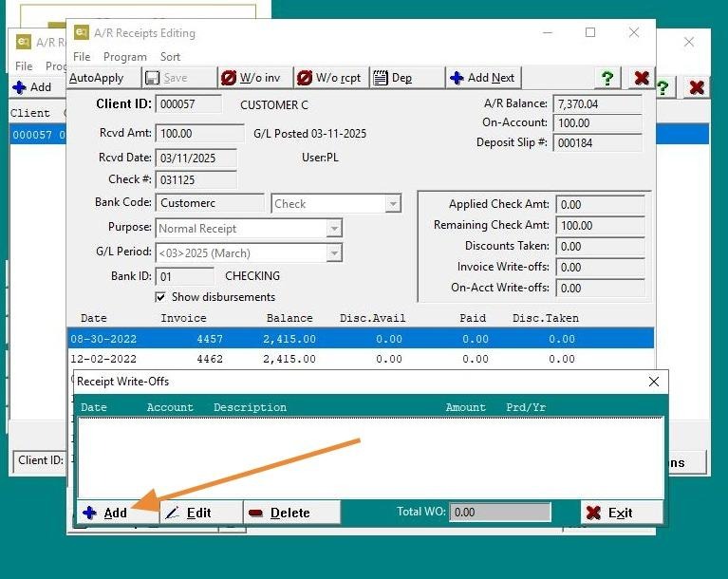728x579 pixels.
Task: Expand the G/L Period dropdown
Action: [x=334, y=253]
